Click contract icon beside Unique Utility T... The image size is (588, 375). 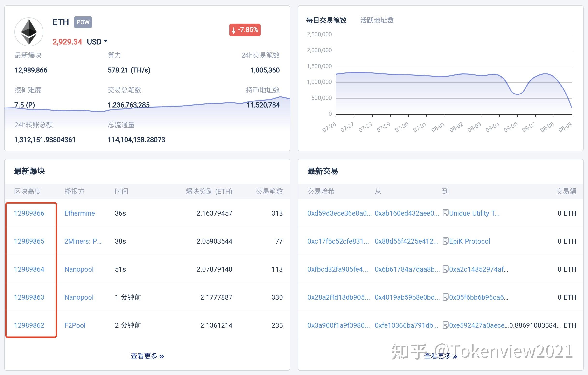pos(446,213)
